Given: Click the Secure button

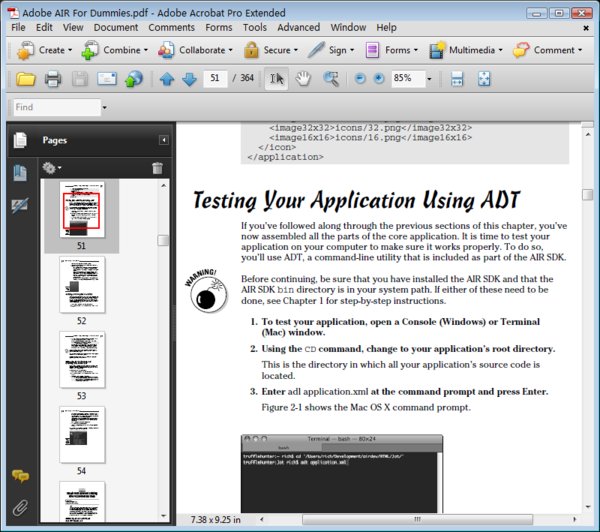Looking at the screenshot, I should click(268, 50).
